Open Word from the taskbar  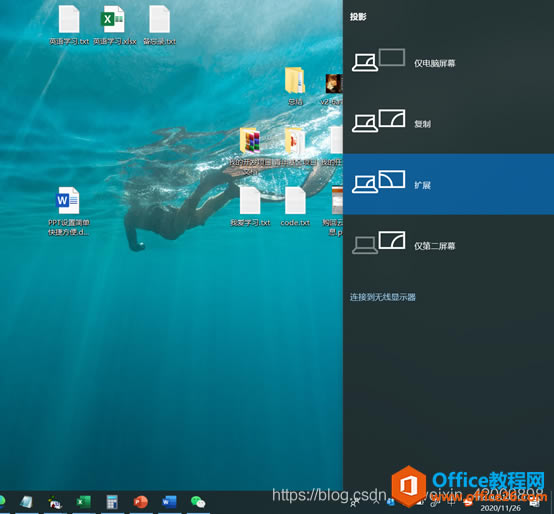pyautogui.click(x=169, y=502)
